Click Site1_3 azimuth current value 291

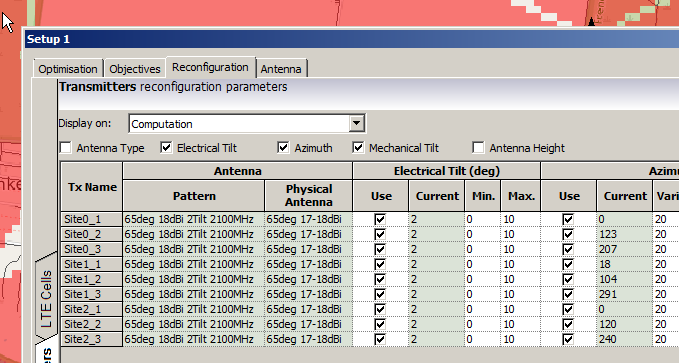pyautogui.click(x=624, y=294)
